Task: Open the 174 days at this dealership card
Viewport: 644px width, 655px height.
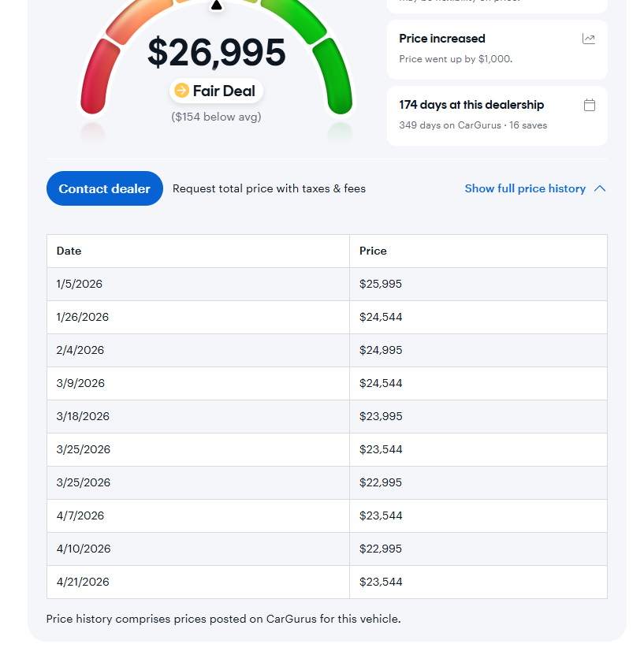Action: click(497, 115)
